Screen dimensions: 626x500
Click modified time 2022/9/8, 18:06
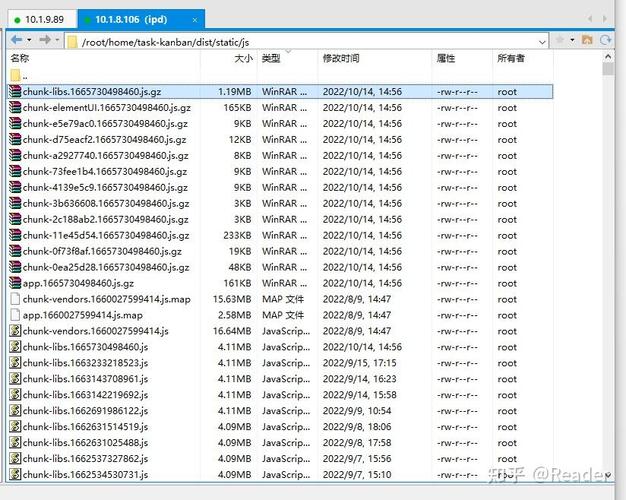[357, 427]
